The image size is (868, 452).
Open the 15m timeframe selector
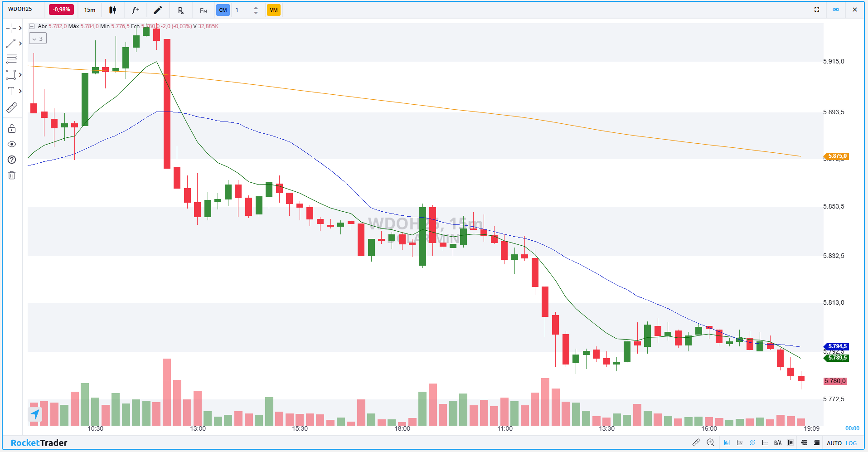[90, 10]
